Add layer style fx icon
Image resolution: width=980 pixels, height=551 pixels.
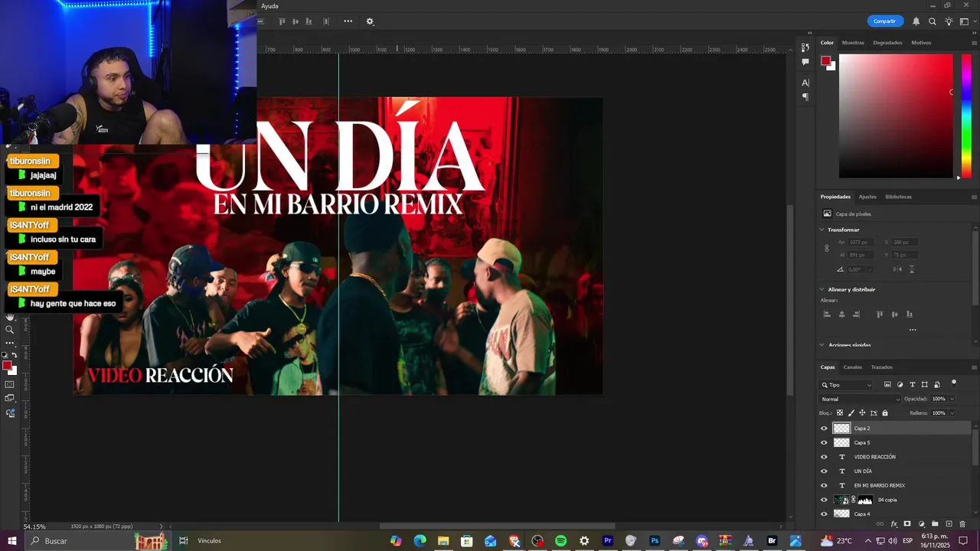point(893,524)
